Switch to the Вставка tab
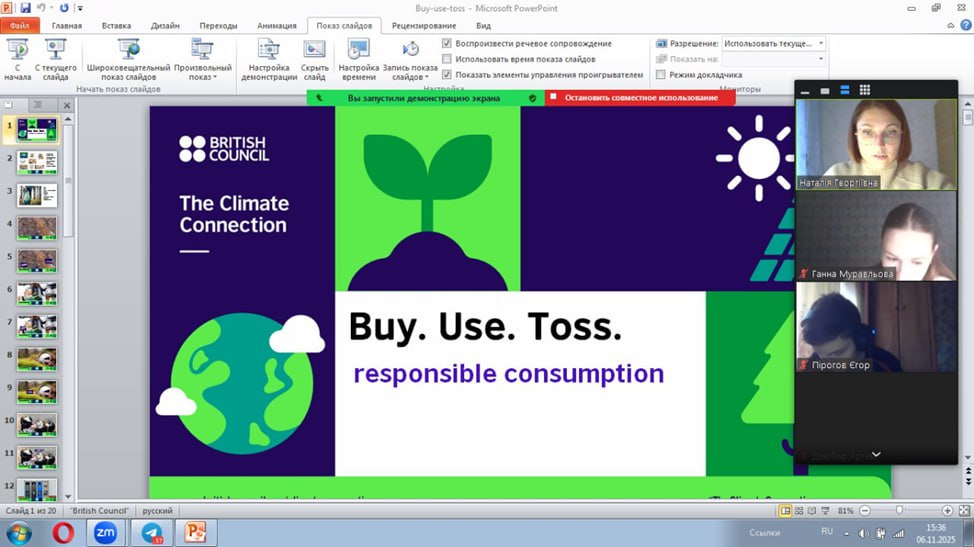 coord(116,25)
